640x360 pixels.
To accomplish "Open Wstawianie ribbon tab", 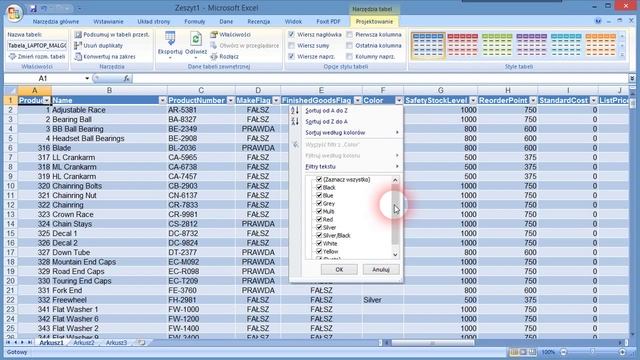I will [x=108, y=22].
